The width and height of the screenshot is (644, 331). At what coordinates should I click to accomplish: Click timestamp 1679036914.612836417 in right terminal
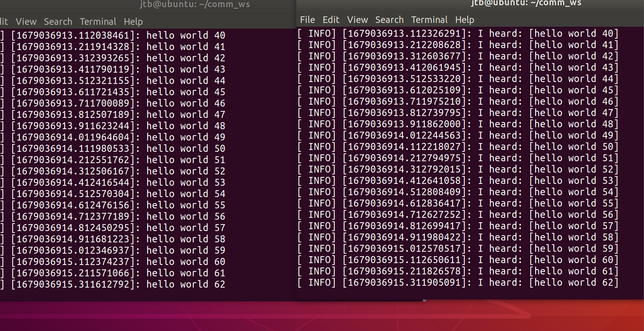tap(404, 203)
